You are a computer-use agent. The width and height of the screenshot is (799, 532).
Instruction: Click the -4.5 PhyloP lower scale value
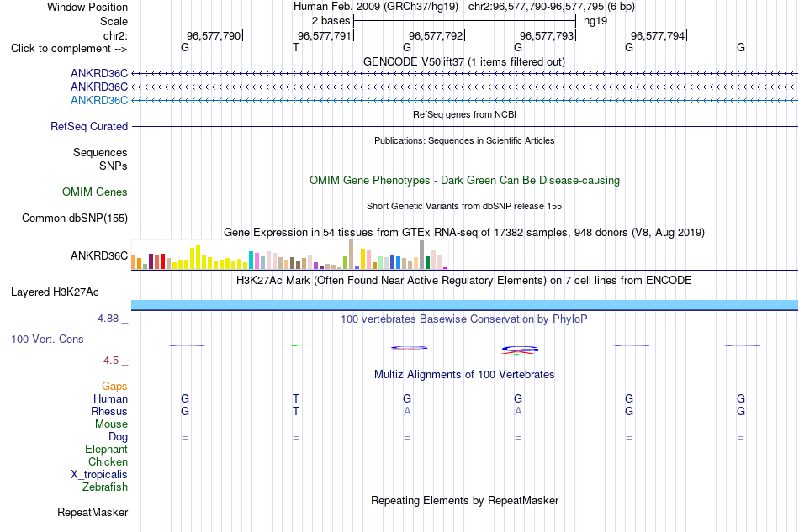coord(109,361)
